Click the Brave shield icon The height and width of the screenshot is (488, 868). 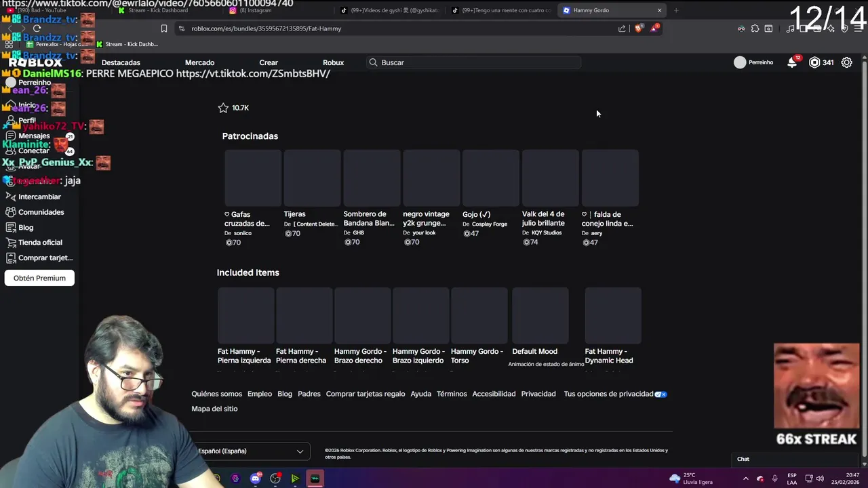coord(638,28)
